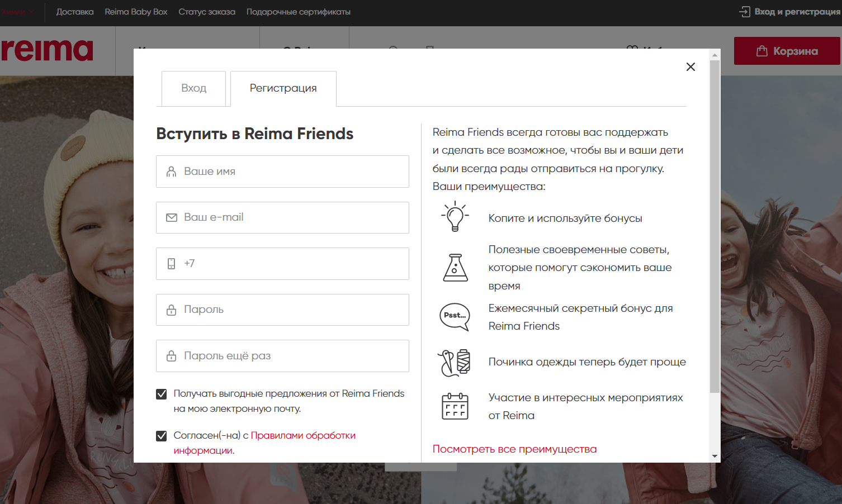Uncheck receive Reima Friends offers by email
842x504 pixels.
click(x=162, y=394)
